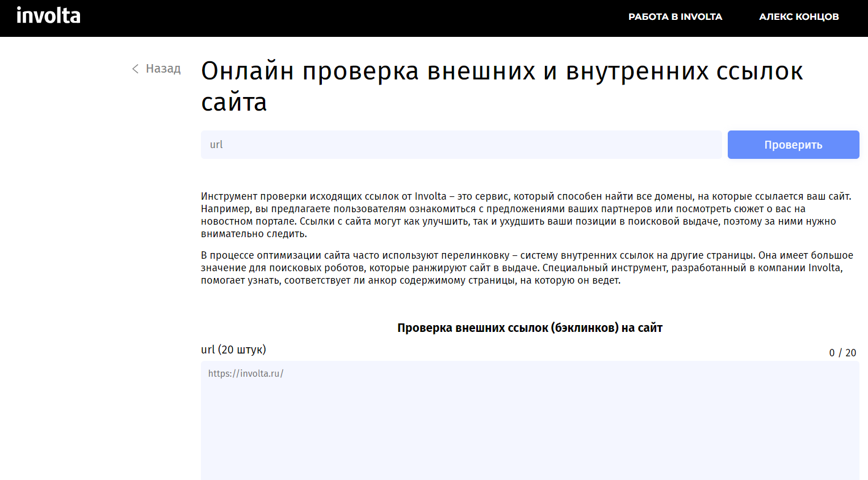This screenshot has height=480, width=868.
Task: Click the 0 / 20 counter
Action: 842,353
